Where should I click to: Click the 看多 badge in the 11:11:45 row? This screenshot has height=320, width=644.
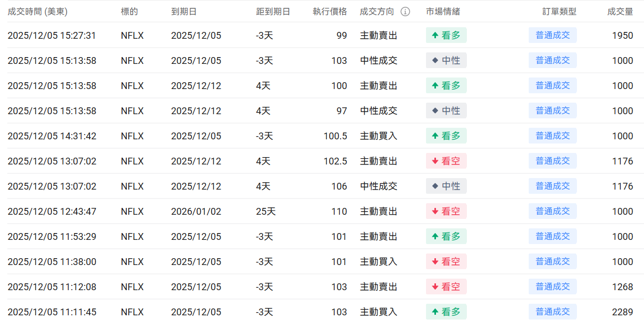(446, 312)
